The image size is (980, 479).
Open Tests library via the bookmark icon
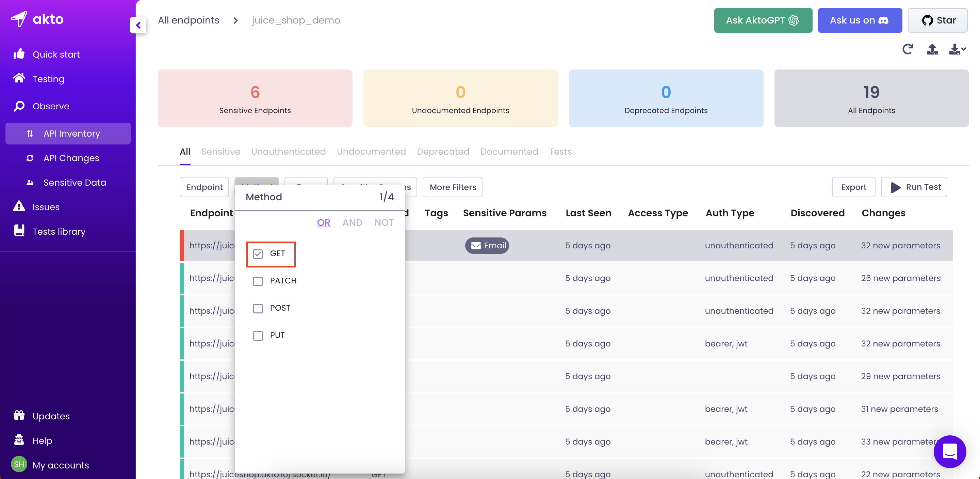[x=19, y=231]
